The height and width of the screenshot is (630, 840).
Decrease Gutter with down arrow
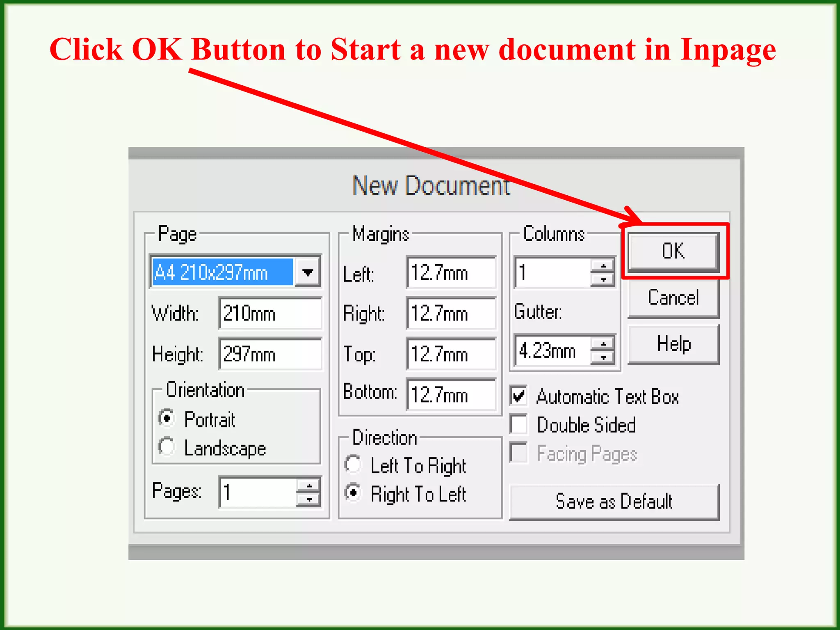point(603,358)
